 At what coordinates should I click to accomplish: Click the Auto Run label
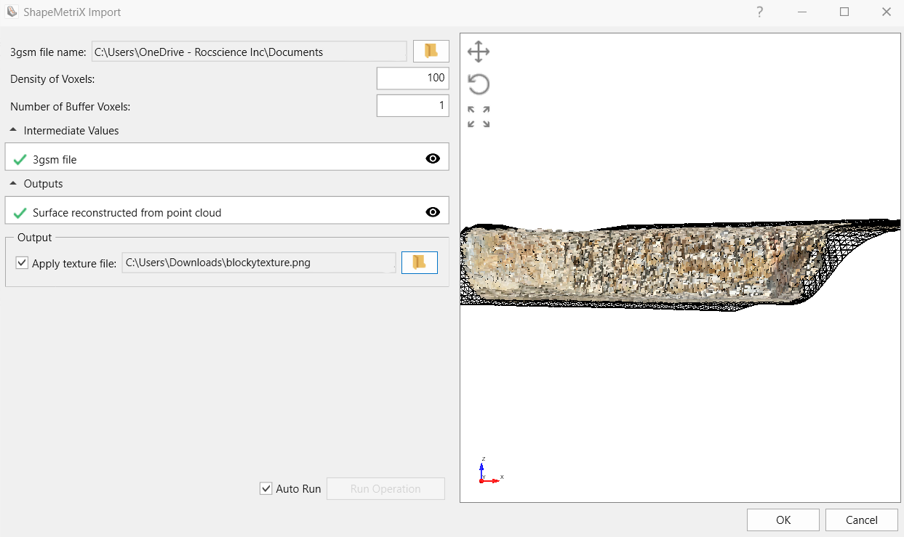[x=298, y=489]
